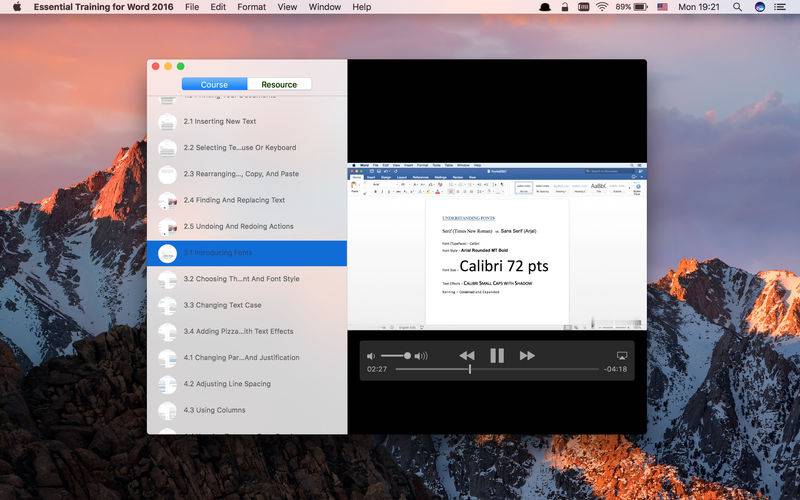The width and height of the screenshot is (800, 500).
Task: Open lesson 3.2 Choosing Th...nt And Font Style
Action: [247, 279]
